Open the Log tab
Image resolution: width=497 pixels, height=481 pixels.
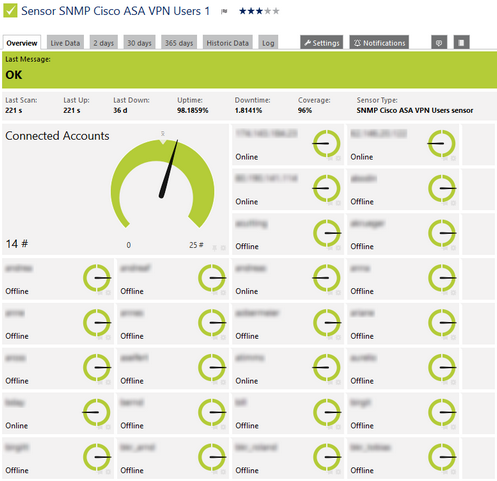coord(268,43)
